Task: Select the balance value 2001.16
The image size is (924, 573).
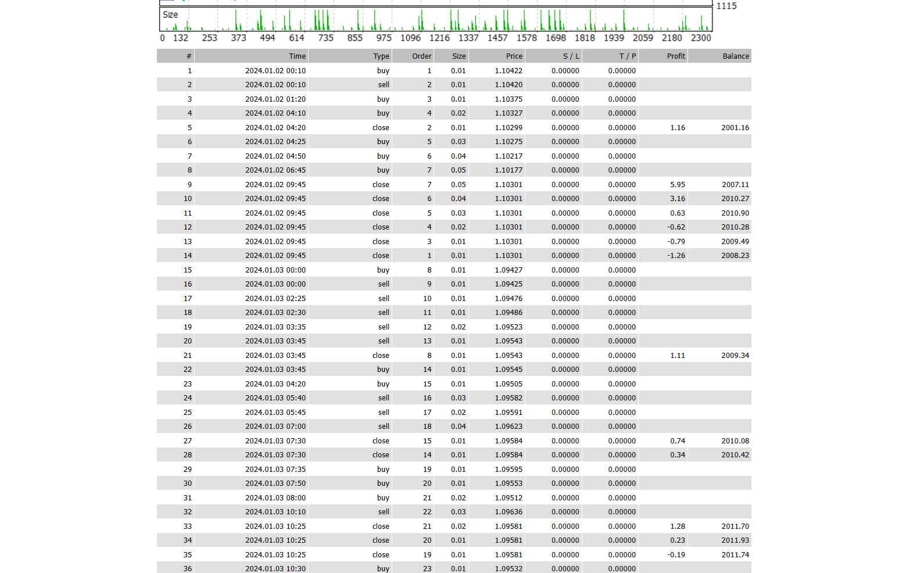Action: tap(735, 128)
